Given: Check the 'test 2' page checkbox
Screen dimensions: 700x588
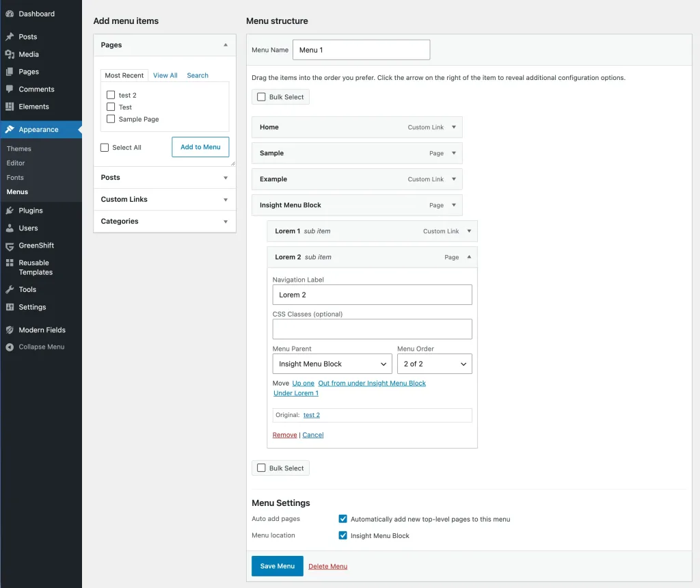Looking at the screenshot, I should tap(111, 94).
